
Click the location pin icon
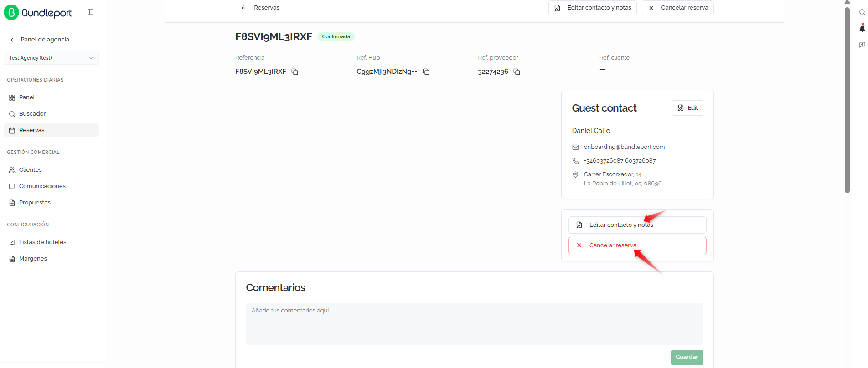575,174
